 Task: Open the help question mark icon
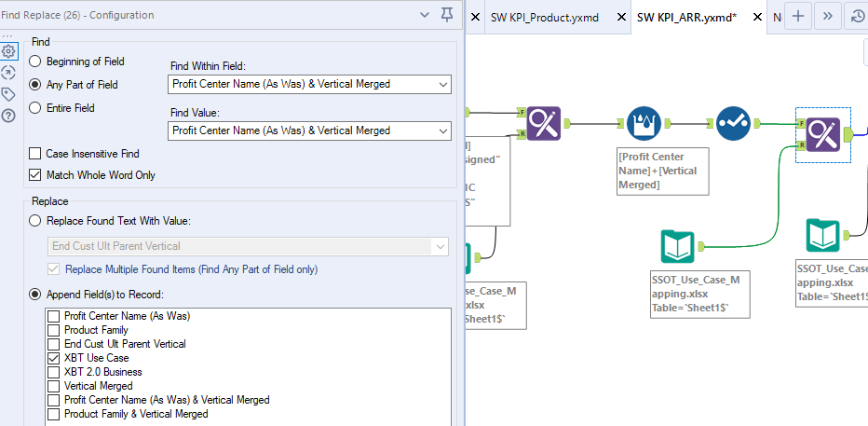pos(8,116)
